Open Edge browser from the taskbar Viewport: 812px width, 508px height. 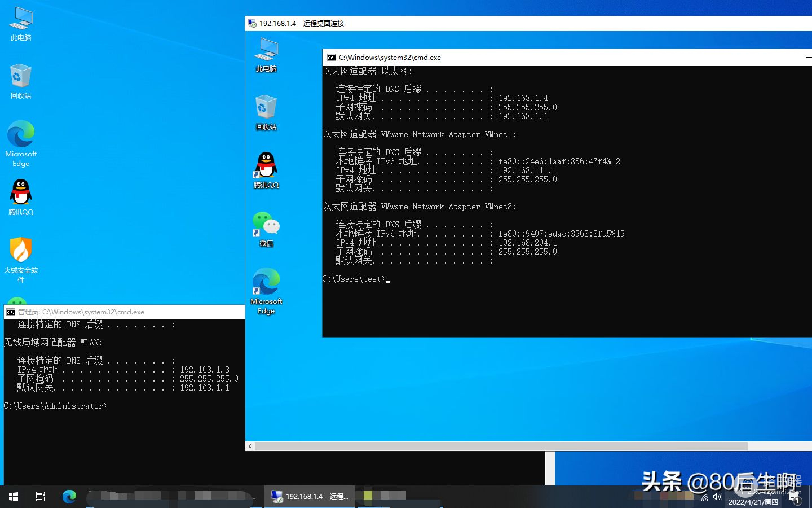tap(69, 497)
